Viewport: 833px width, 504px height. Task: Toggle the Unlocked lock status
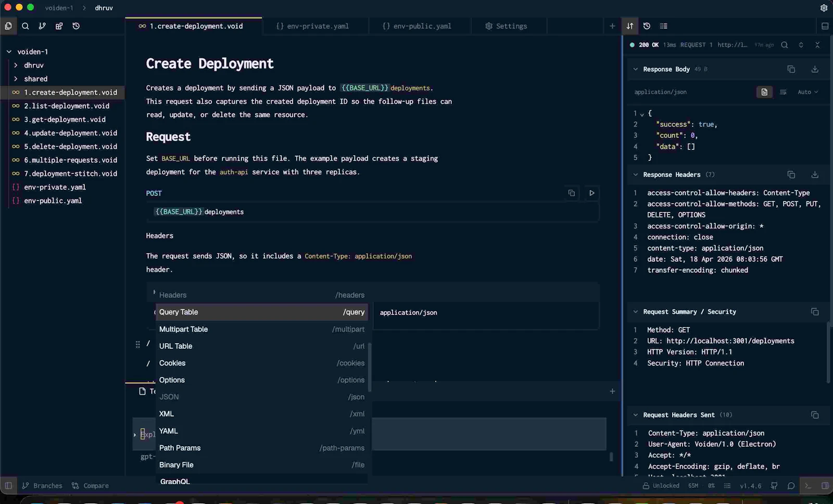pos(661,486)
